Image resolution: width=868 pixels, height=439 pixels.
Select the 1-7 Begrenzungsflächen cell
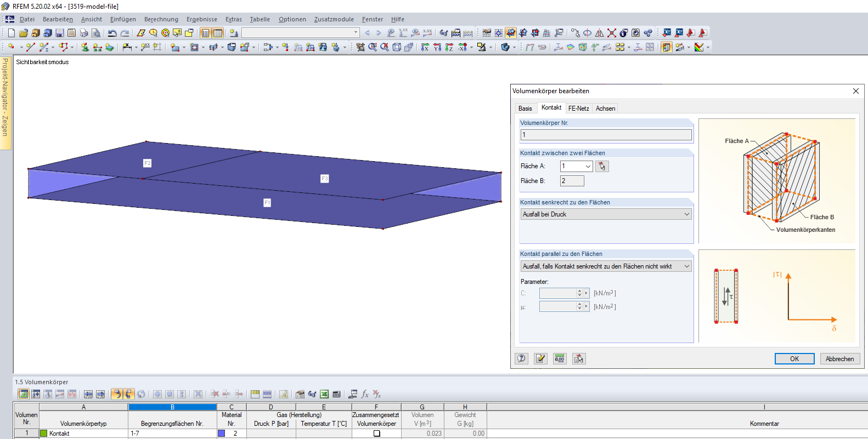pyautogui.click(x=172, y=433)
